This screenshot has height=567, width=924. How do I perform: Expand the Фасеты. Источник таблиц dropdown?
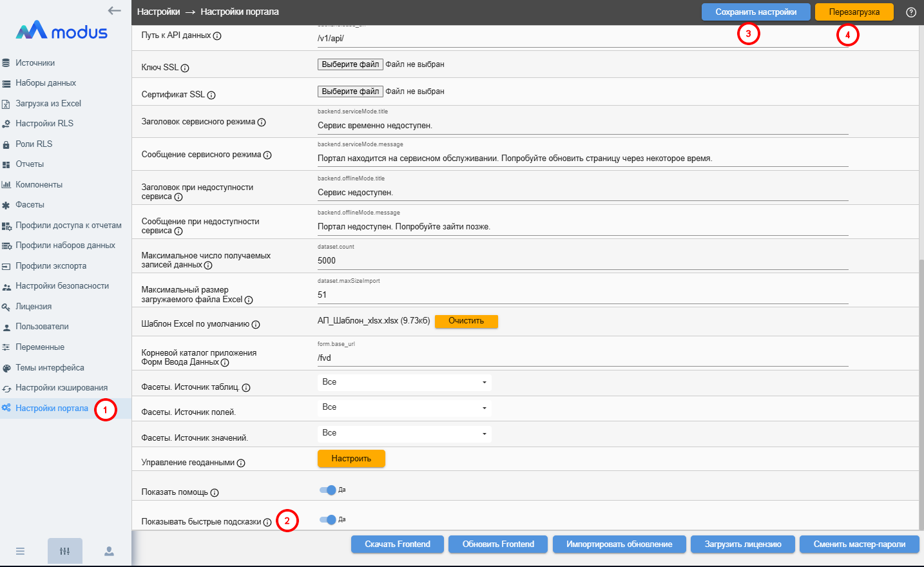click(404, 383)
